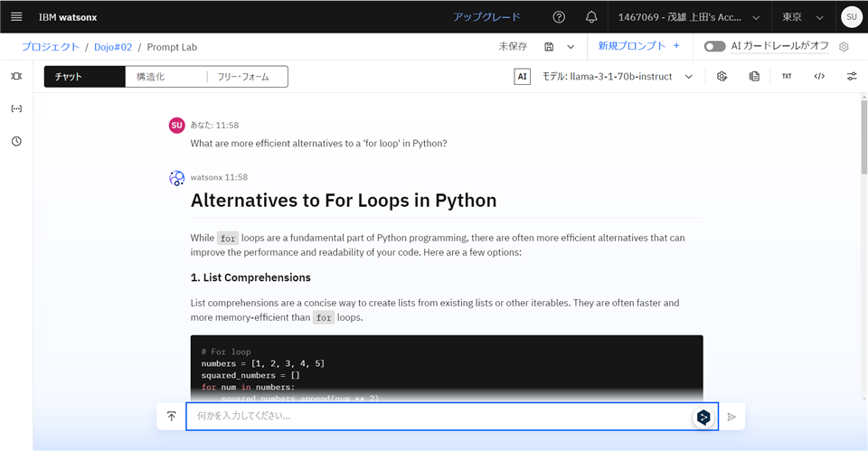
Task: Click the watsonx avatar icon in response
Action: tap(176, 178)
